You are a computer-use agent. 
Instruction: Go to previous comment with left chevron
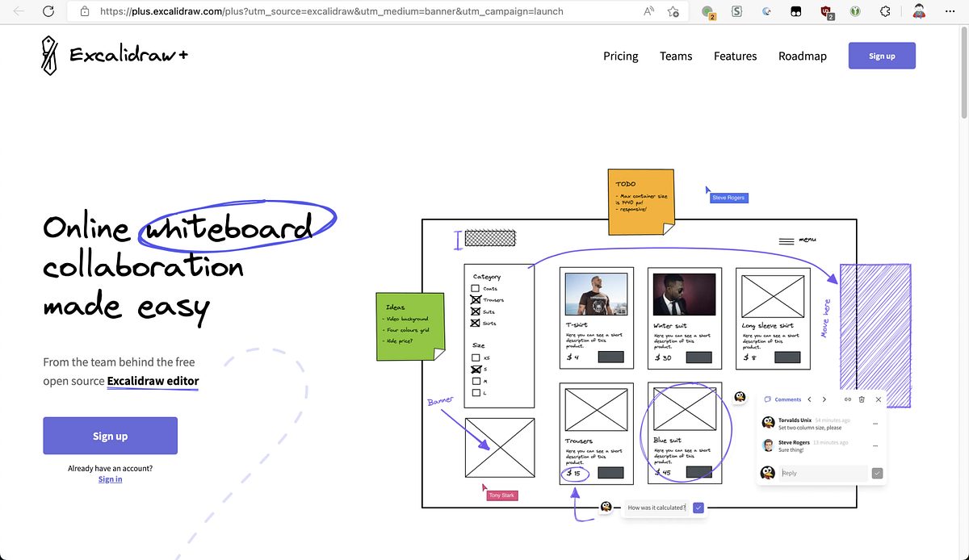tap(809, 399)
